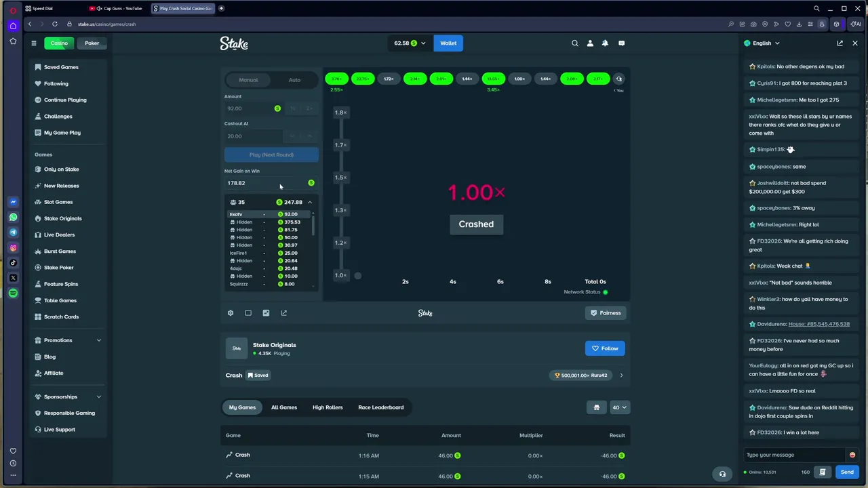Open the user profile icon in header
This screenshot has height=488, width=868.
click(x=590, y=43)
